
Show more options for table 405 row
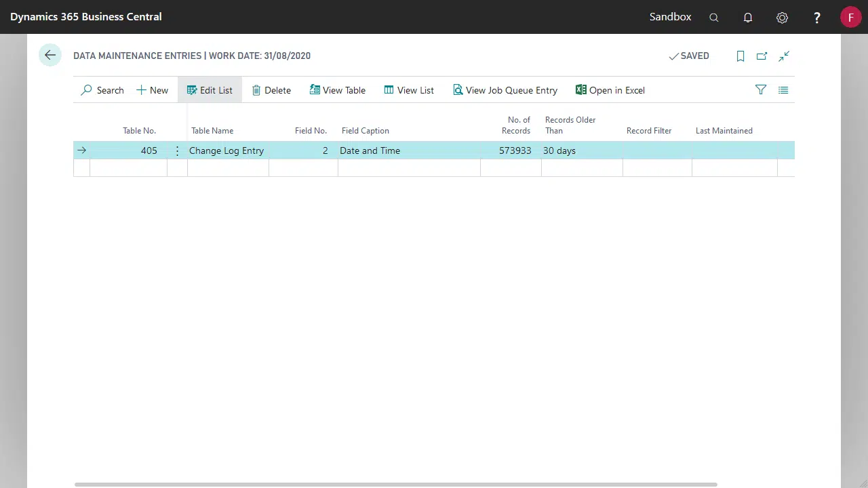click(178, 150)
